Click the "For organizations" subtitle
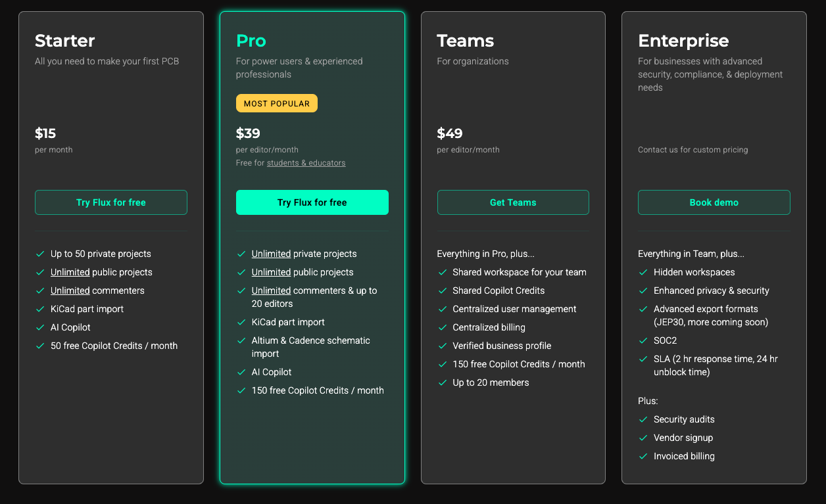 click(473, 61)
